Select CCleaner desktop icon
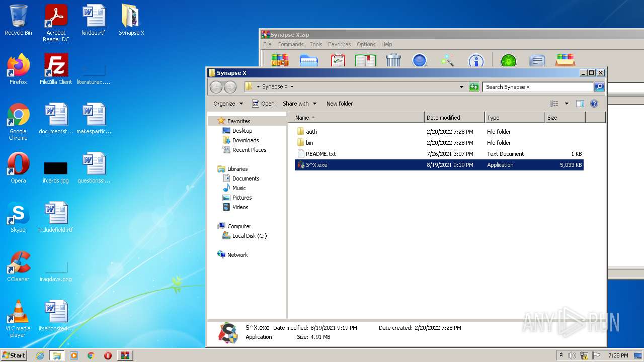 coord(18,266)
